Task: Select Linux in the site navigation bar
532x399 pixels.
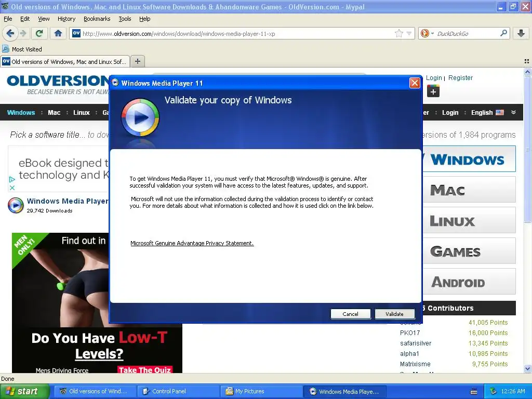Action: pyautogui.click(x=82, y=112)
